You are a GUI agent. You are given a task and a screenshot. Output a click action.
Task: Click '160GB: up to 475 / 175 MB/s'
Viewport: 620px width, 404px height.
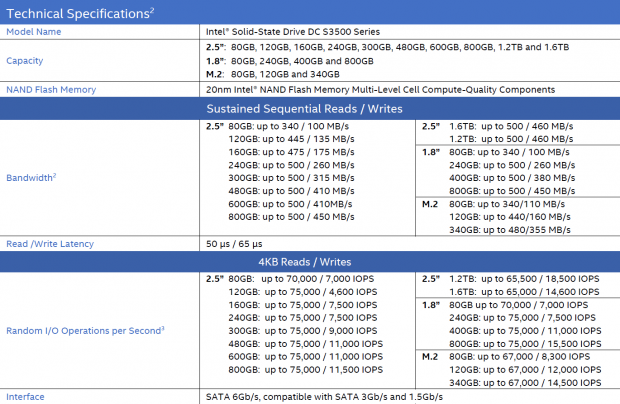click(x=291, y=152)
